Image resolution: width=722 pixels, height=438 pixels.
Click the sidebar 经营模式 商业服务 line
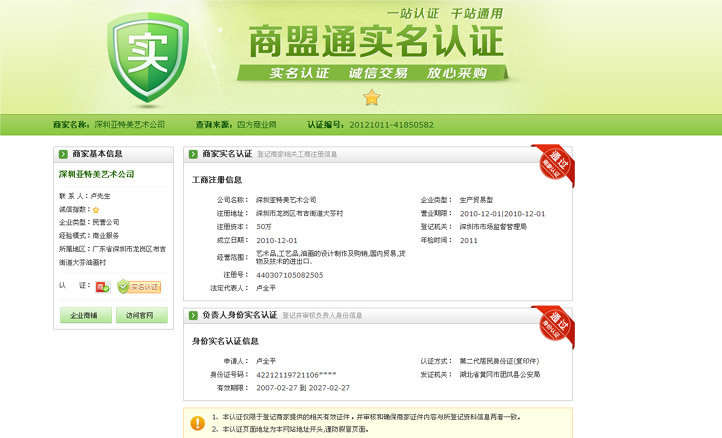tap(89, 235)
